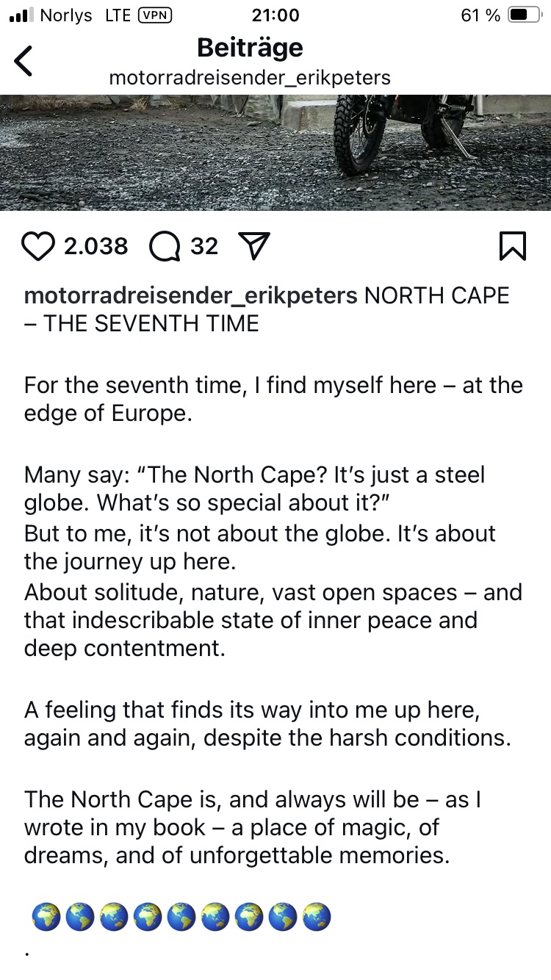This screenshot has height=980, width=551.
Task: View the 32 comments count
Action: (204, 246)
